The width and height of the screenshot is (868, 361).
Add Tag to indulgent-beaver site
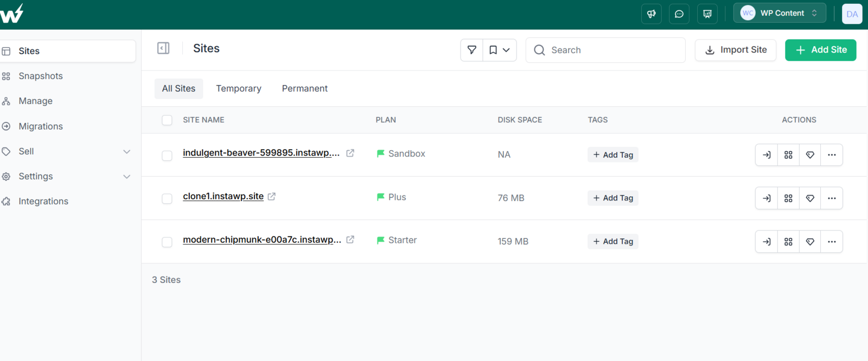coord(613,155)
